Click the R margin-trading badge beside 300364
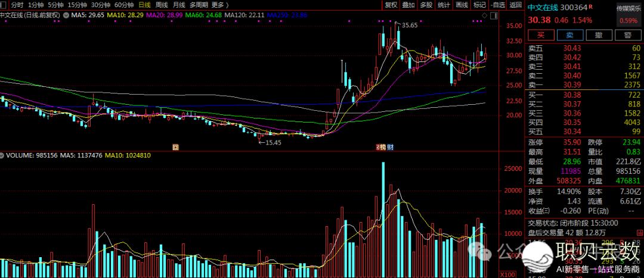The width and height of the screenshot is (644, 278). (591, 7)
